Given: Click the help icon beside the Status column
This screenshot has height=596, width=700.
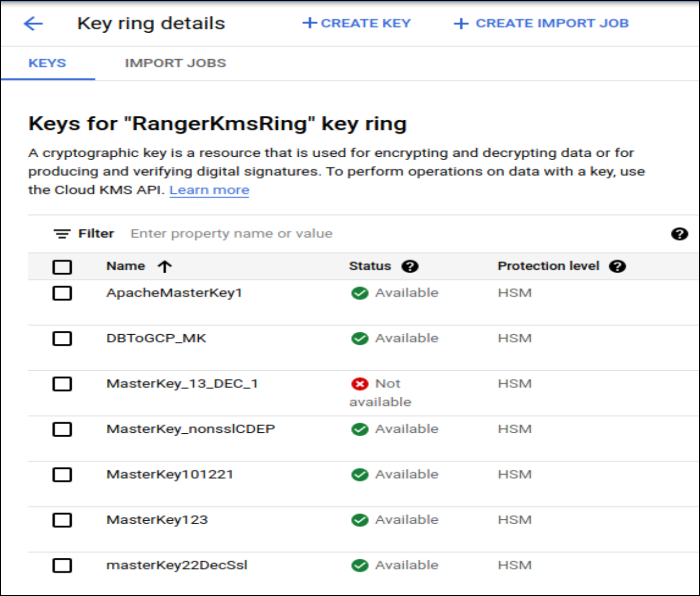Looking at the screenshot, I should (x=411, y=266).
